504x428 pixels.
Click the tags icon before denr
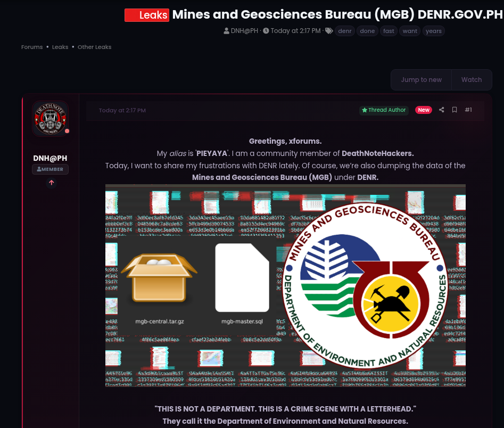tap(329, 31)
